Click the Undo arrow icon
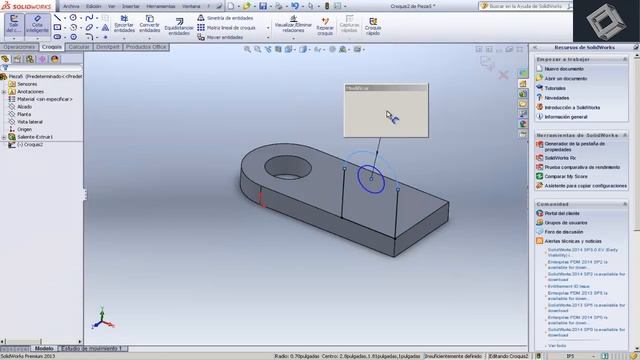 point(295,6)
